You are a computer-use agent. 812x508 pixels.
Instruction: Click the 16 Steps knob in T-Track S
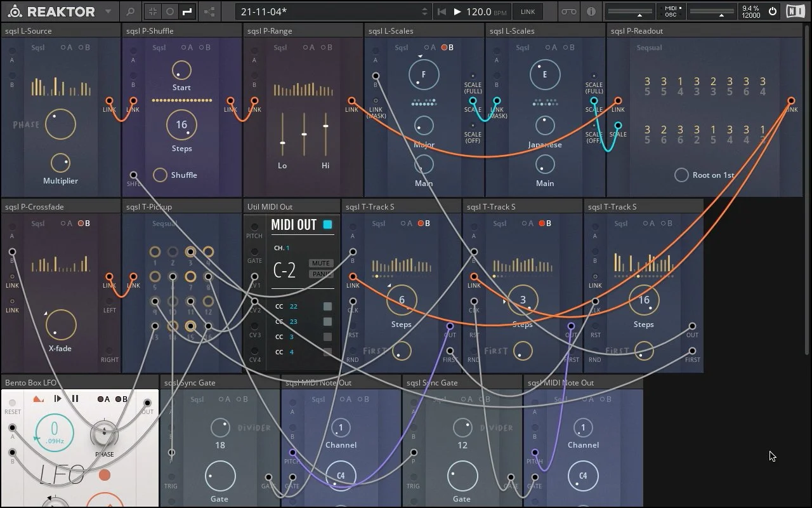tap(644, 300)
